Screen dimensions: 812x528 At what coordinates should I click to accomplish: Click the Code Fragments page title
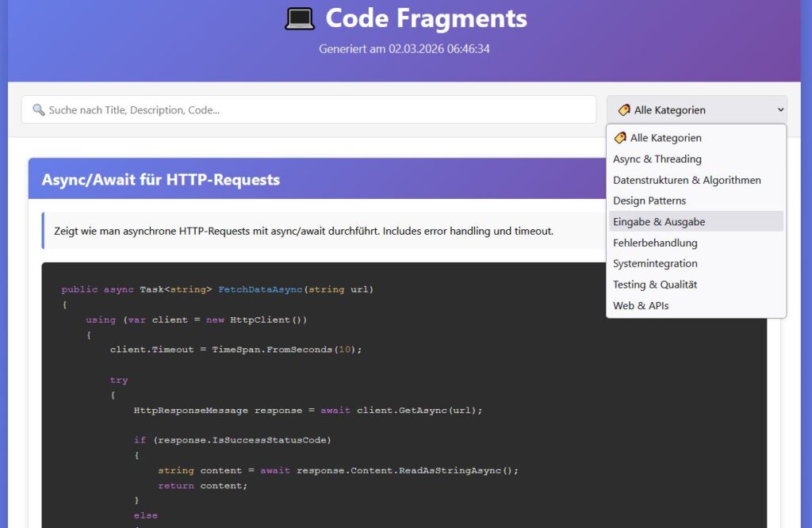pyautogui.click(x=426, y=18)
